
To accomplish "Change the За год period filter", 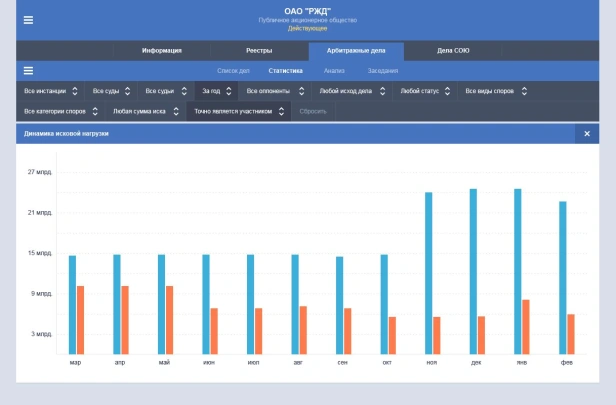I will [217, 91].
